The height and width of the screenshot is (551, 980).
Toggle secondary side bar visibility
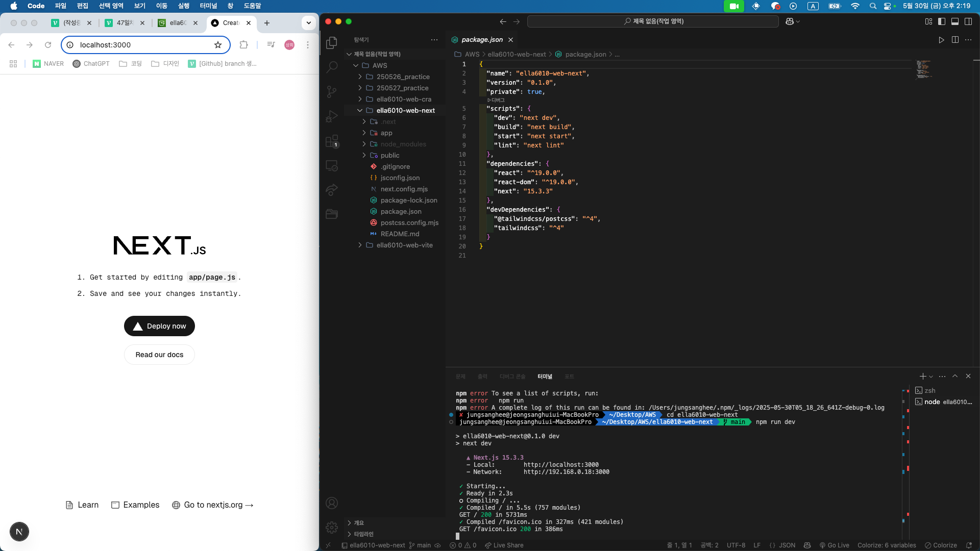coord(968,21)
